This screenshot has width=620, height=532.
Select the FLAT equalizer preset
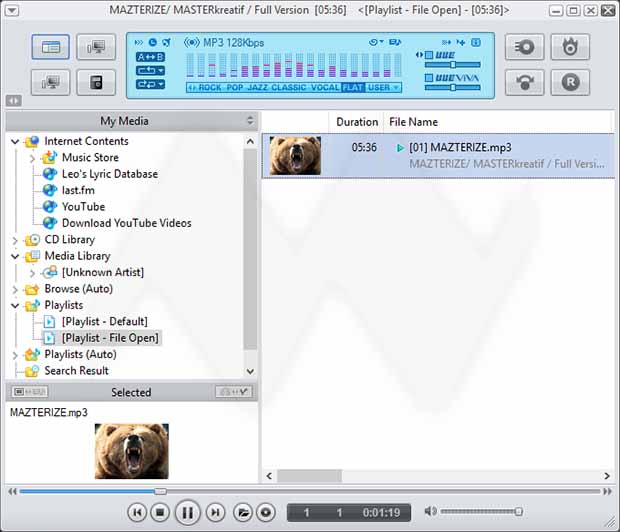(353, 88)
